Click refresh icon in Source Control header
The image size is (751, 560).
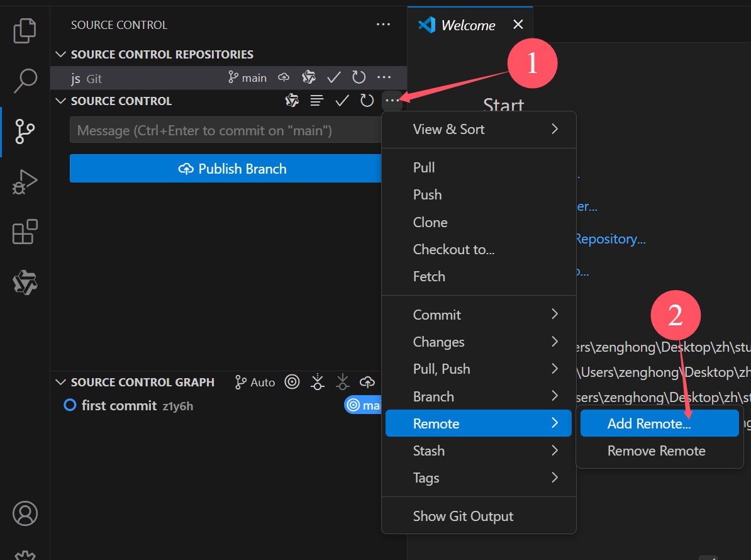click(367, 101)
